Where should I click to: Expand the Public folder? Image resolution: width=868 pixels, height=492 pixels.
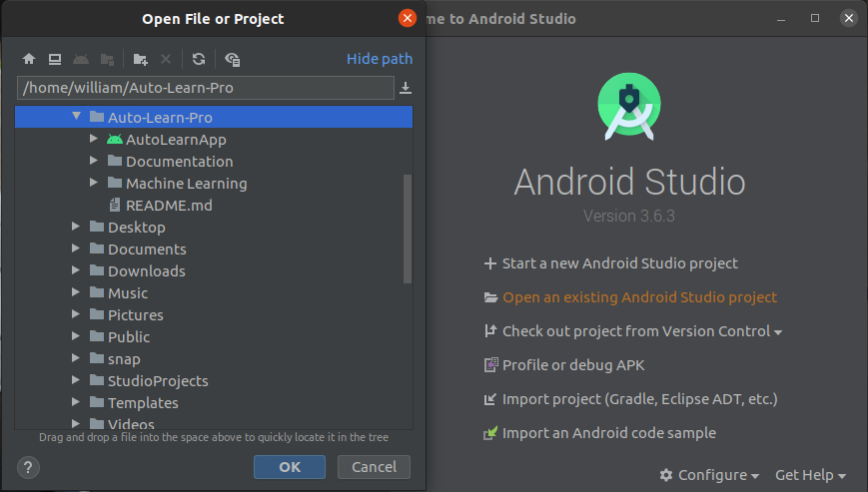point(76,336)
